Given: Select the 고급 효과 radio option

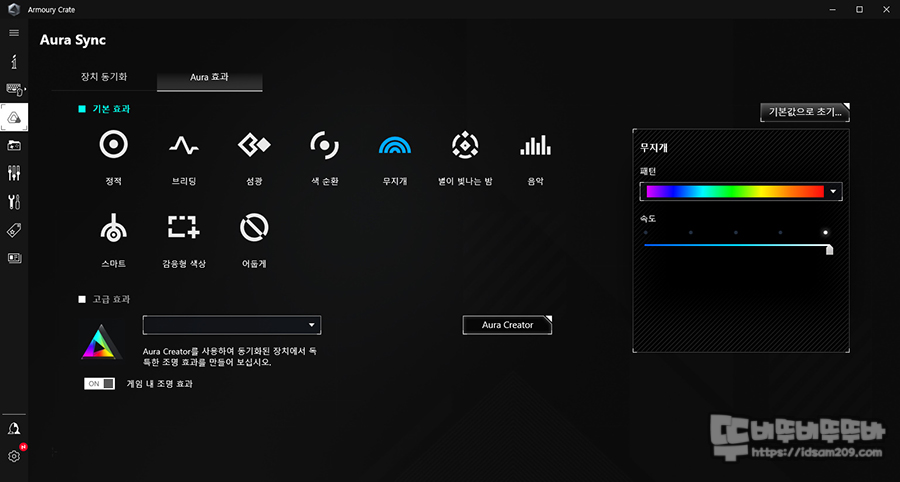Looking at the screenshot, I should (x=82, y=299).
